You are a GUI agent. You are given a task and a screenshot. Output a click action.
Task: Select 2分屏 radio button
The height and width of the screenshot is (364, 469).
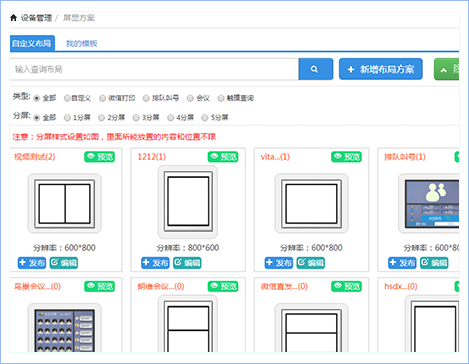click(x=101, y=118)
